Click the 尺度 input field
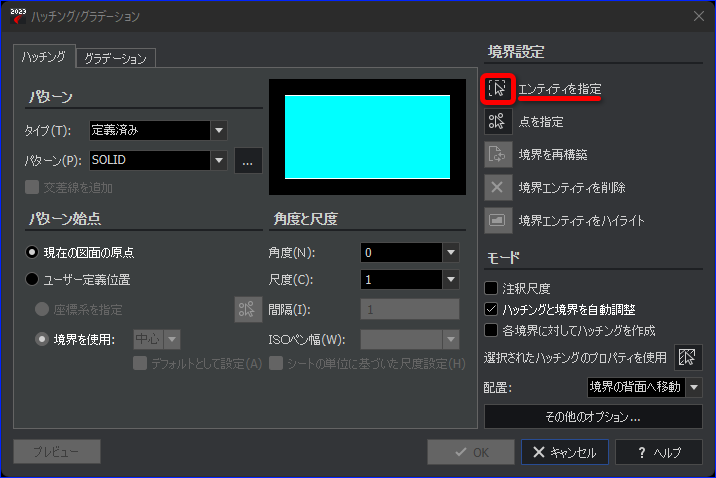Screen dimensions: 716x478 point(401,279)
